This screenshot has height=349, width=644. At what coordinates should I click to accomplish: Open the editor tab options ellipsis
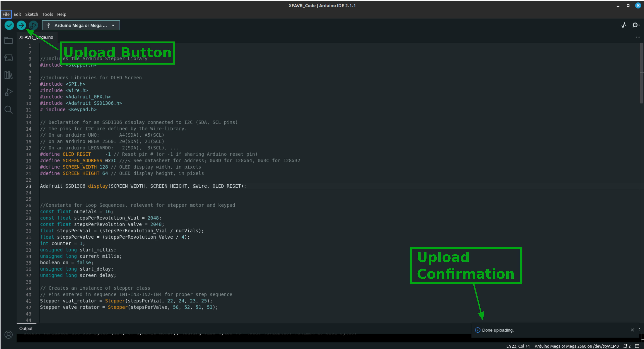[x=638, y=37]
